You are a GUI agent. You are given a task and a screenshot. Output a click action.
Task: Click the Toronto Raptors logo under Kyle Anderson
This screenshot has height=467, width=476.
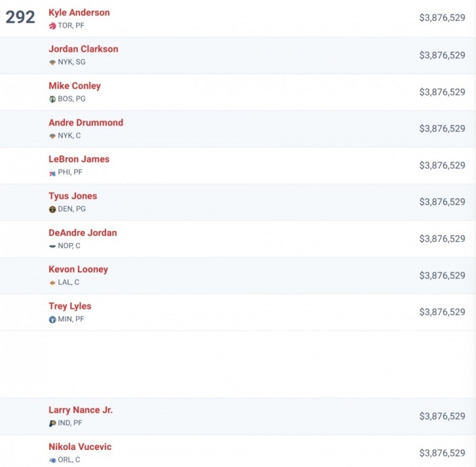[53, 26]
